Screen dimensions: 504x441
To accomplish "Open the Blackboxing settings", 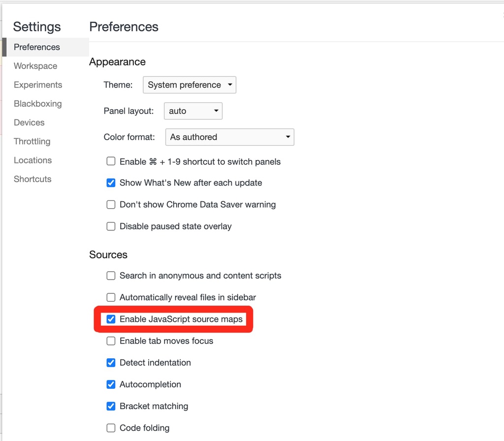I will coord(37,103).
